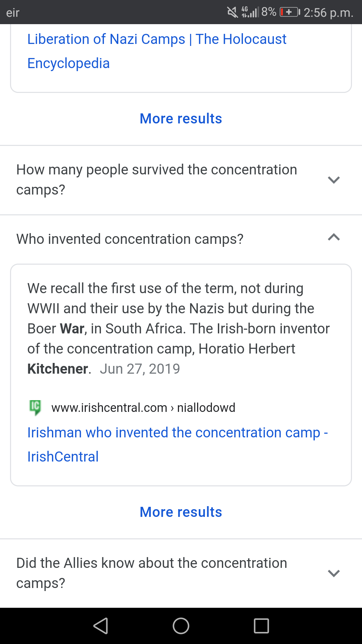Open 'Irishman who invented the concentration camp' link

(x=178, y=444)
